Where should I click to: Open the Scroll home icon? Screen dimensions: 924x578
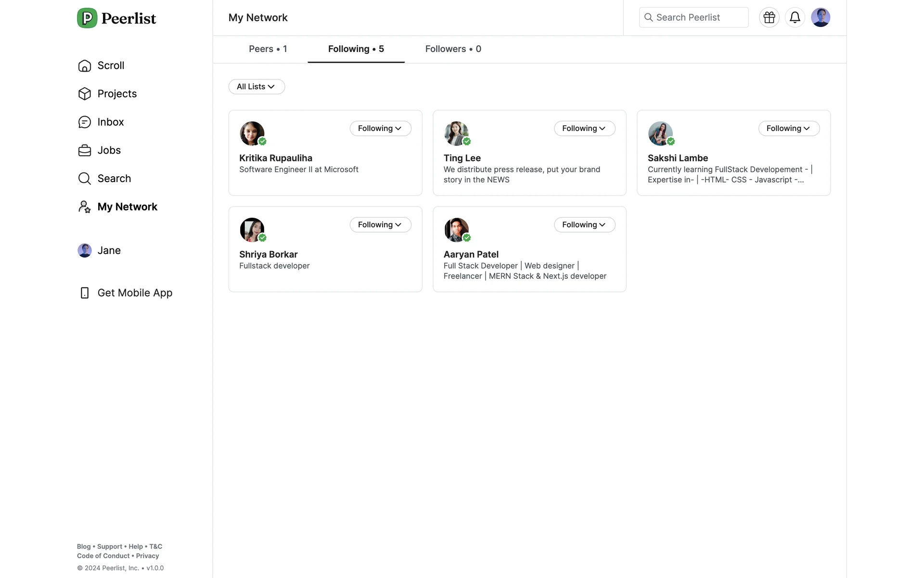[85, 66]
